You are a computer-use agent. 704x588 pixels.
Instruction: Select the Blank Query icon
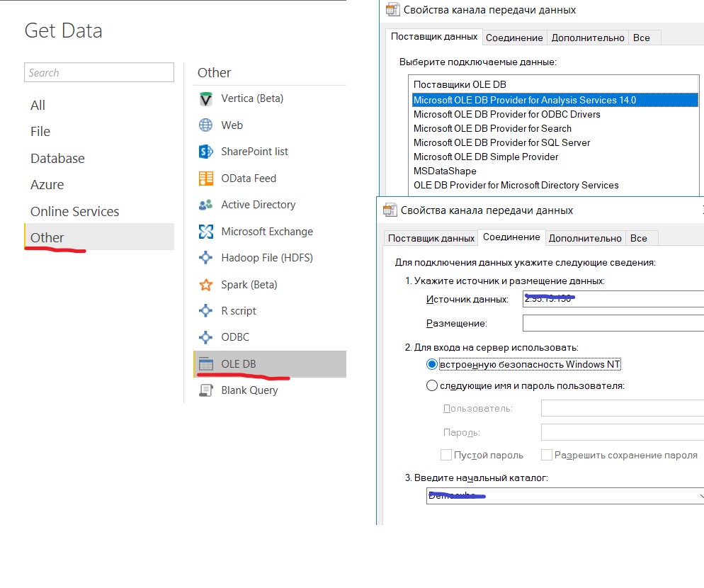205,390
